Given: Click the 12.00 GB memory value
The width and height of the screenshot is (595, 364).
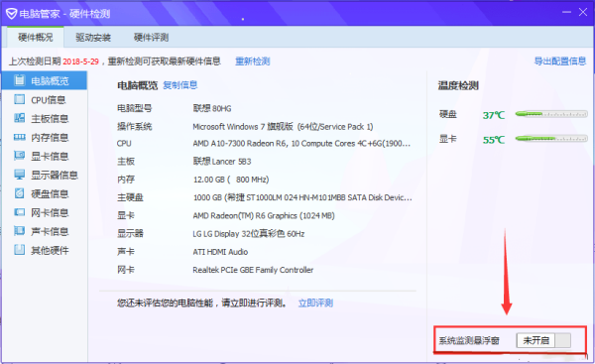Looking at the screenshot, I should click(x=231, y=180).
